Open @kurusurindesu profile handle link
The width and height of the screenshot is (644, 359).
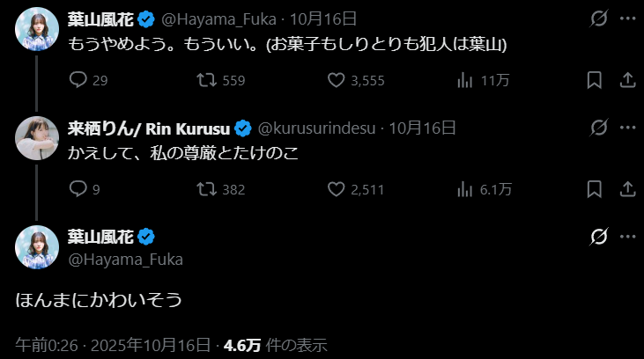click(318, 128)
